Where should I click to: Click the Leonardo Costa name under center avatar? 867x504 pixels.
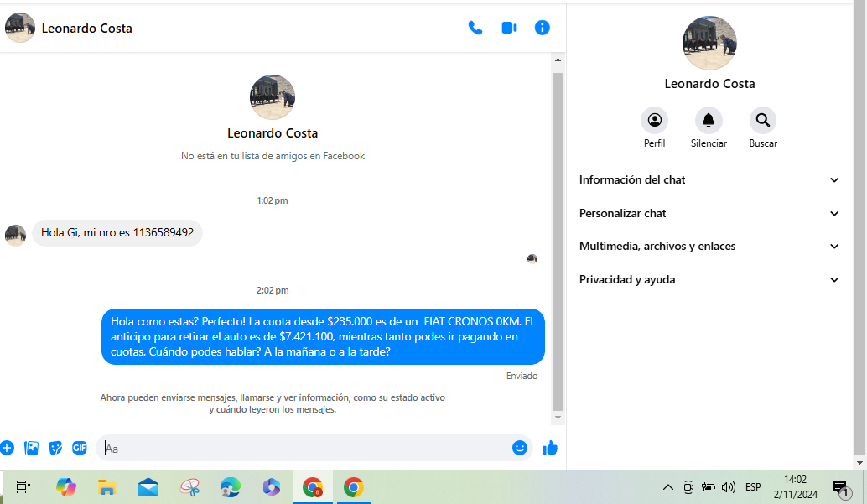point(273,133)
